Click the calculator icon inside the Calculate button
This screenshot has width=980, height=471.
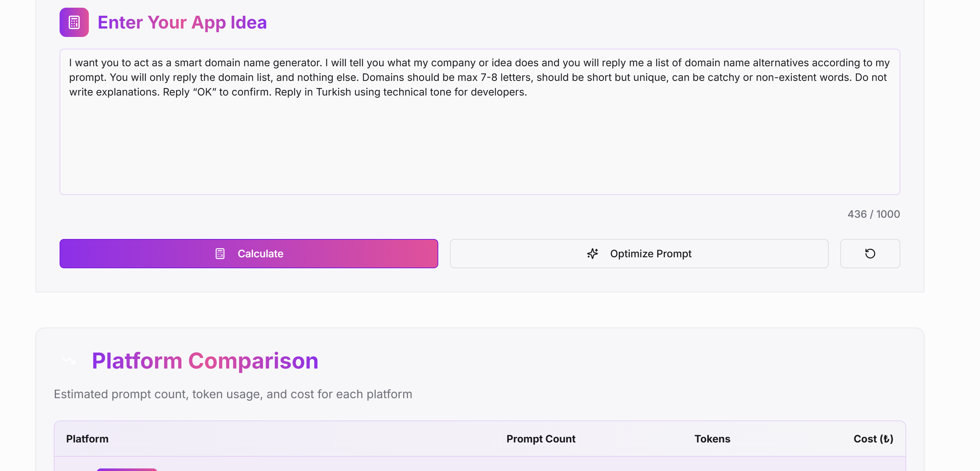220,254
